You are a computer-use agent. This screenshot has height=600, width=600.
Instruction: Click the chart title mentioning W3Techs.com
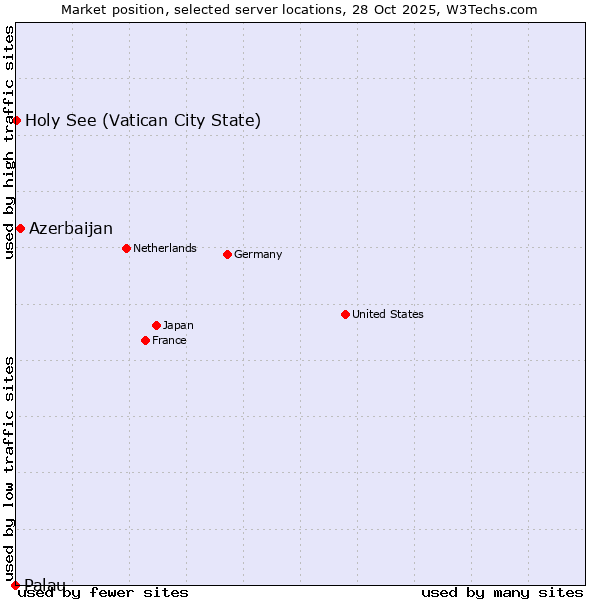299,9
